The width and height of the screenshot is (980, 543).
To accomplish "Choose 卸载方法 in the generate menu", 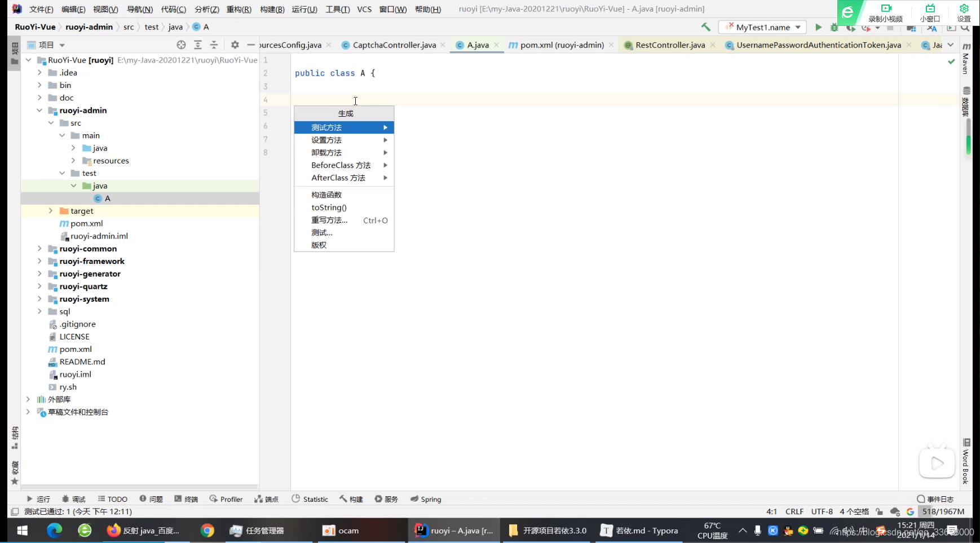I will [x=344, y=153].
